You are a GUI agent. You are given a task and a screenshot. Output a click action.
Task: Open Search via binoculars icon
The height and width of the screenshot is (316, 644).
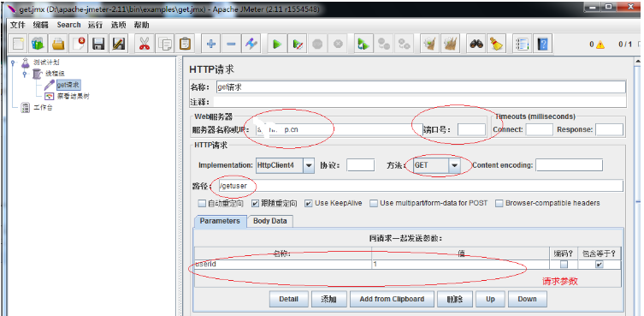(476, 44)
